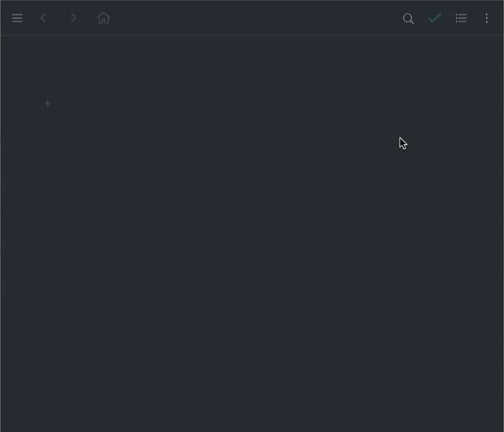Show completed items using checkmark icon
This screenshot has width=504, height=432.
coord(435,18)
